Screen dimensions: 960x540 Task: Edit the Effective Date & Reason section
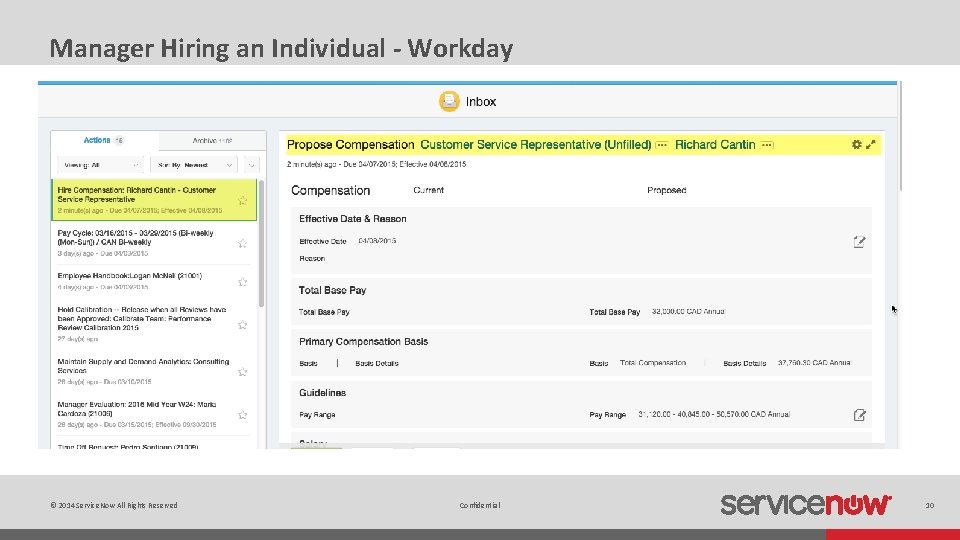pyautogui.click(x=860, y=242)
